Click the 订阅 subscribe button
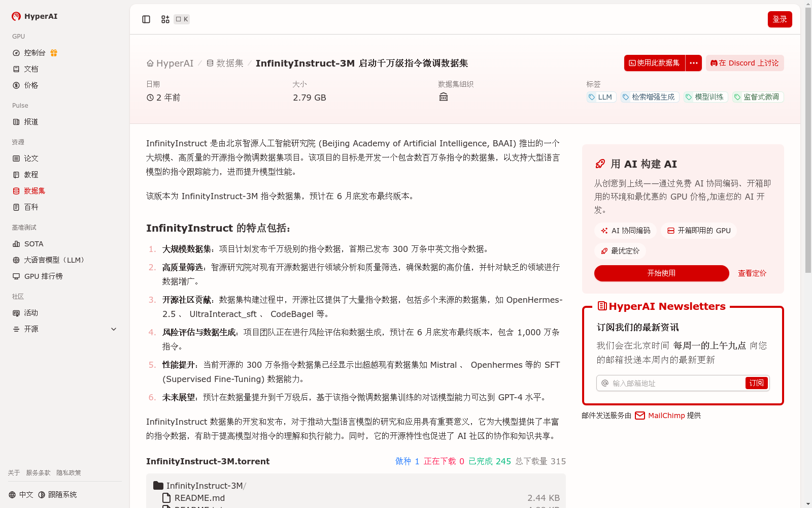The image size is (812, 508). pyautogui.click(x=757, y=383)
